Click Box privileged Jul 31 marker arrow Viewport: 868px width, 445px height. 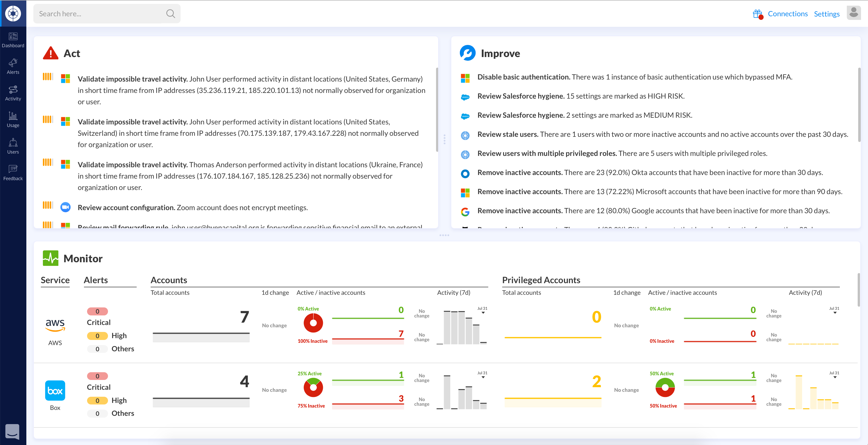(835, 377)
